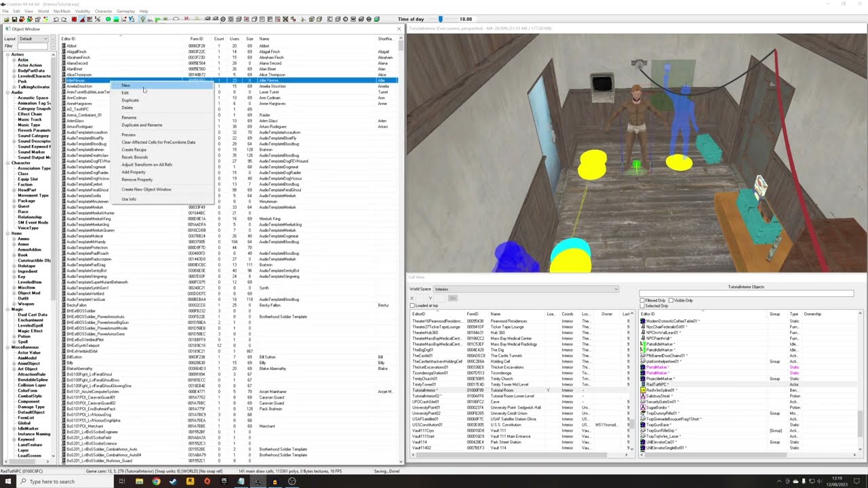The width and height of the screenshot is (868, 488).
Task: Sort Cell View by Name column header
Action: pyautogui.click(x=517, y=314)
